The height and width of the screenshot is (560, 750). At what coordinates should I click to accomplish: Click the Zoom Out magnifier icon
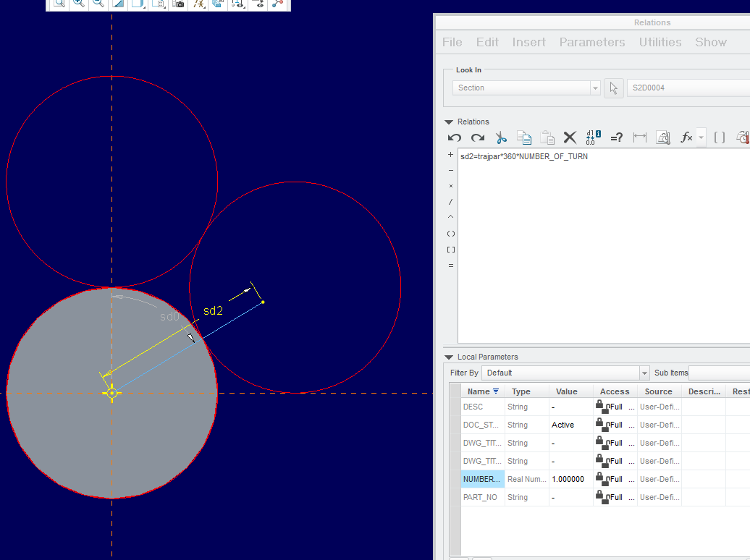coord(98,4)
